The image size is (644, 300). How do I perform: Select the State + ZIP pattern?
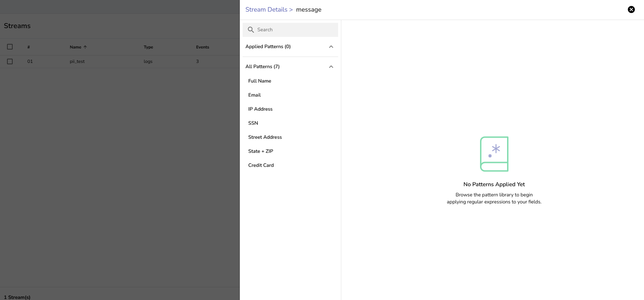point(261,151)
